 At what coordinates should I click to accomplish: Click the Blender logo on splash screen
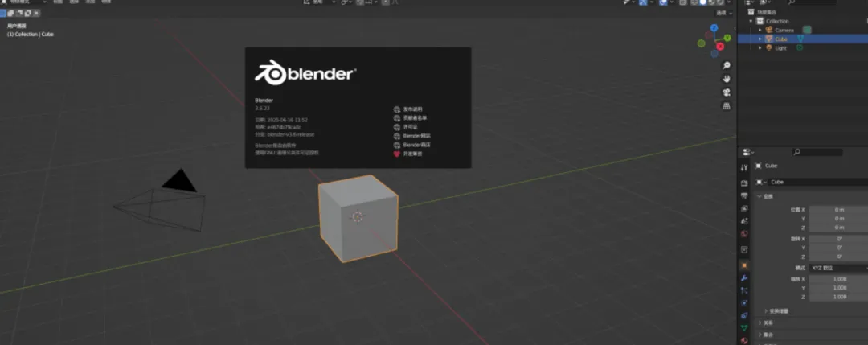click(x=305, y=72)
